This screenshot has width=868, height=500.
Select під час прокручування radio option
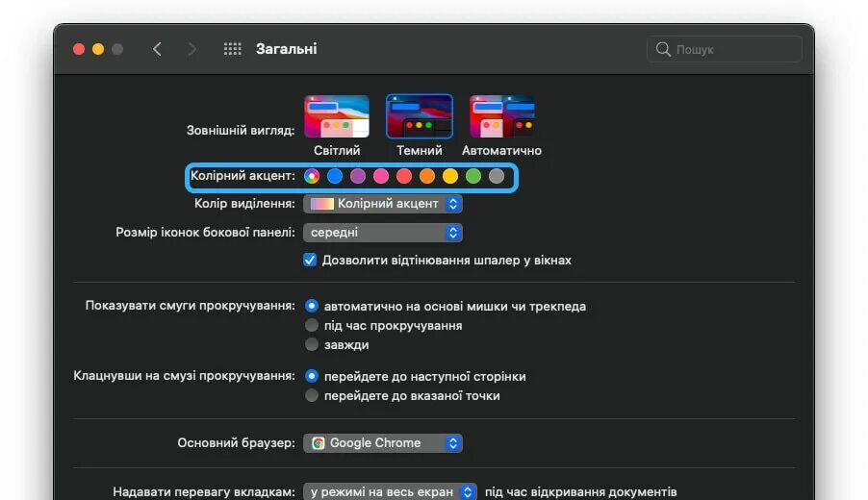tap(312, 325)
